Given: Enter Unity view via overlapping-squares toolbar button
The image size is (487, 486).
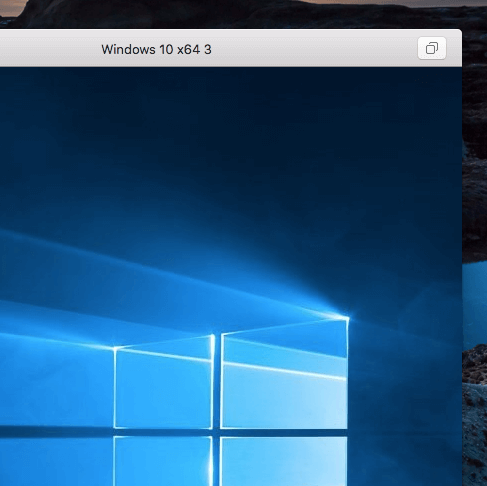Looking at the screenshot, I should (432, 48).
